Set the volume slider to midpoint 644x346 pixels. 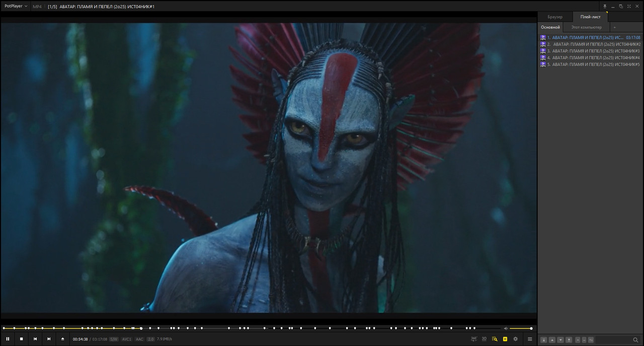click(521, 328)
